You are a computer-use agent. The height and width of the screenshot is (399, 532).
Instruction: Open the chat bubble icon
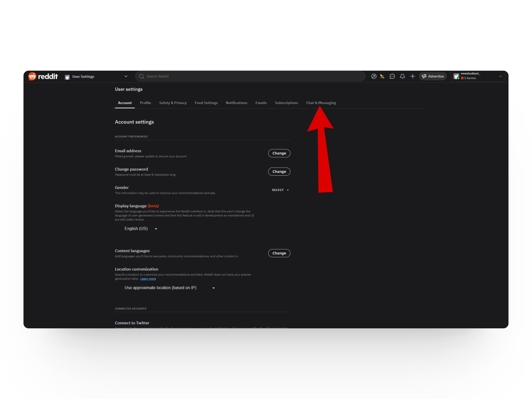coord(392,76)
